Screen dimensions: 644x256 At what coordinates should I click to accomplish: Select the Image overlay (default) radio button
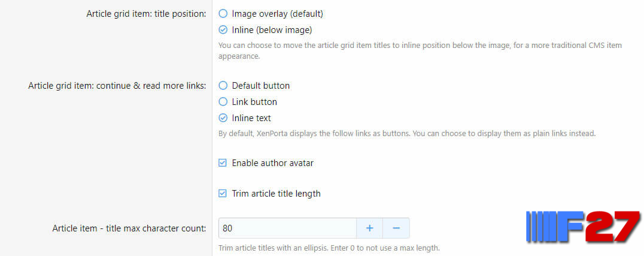(x=223, y=14)
